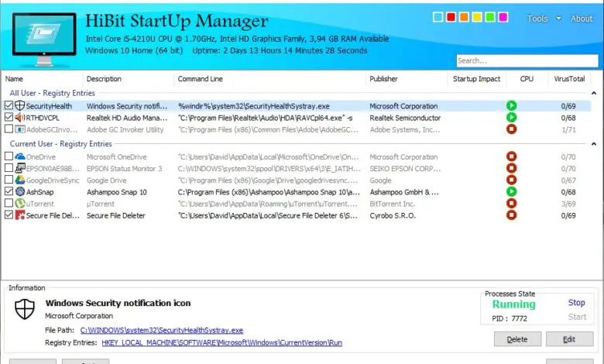Select the light blue color theme swatch
The image size is (604, 364).
[438, 17]
